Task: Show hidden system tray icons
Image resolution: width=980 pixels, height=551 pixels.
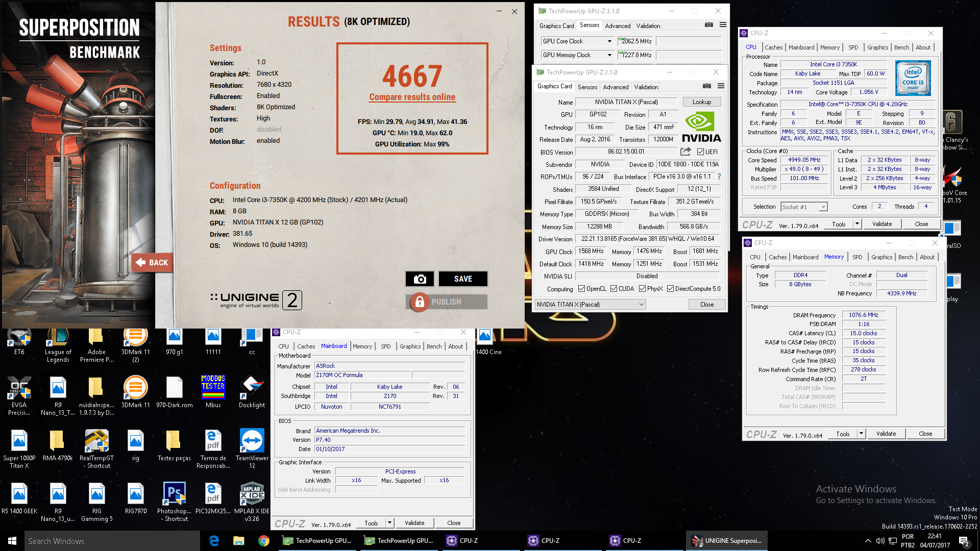Action: point(868,541)
